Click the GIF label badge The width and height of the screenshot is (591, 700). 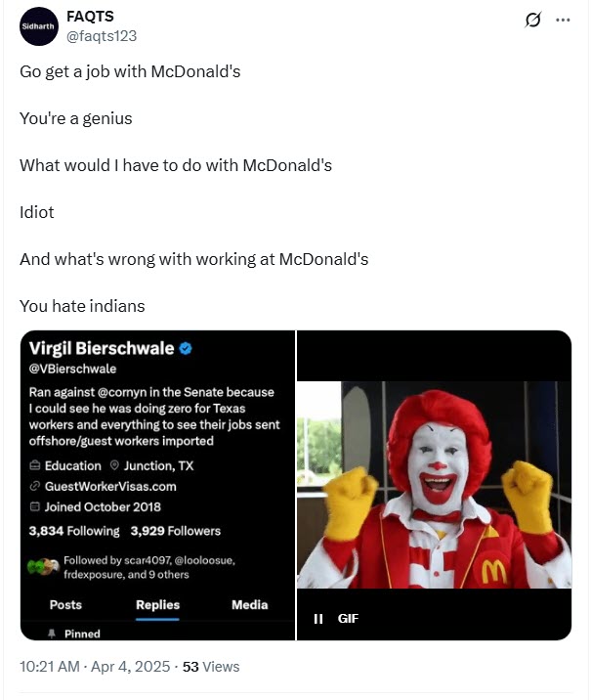point(349,618)
